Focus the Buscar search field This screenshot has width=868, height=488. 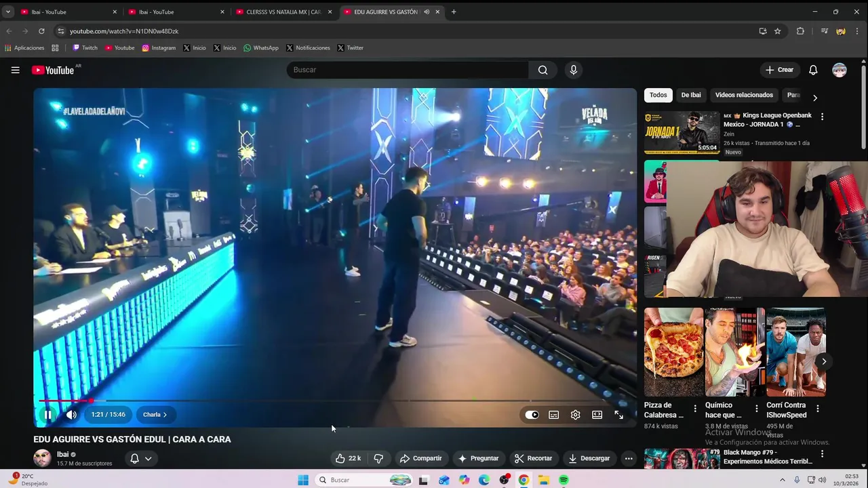tap(408, 70)
